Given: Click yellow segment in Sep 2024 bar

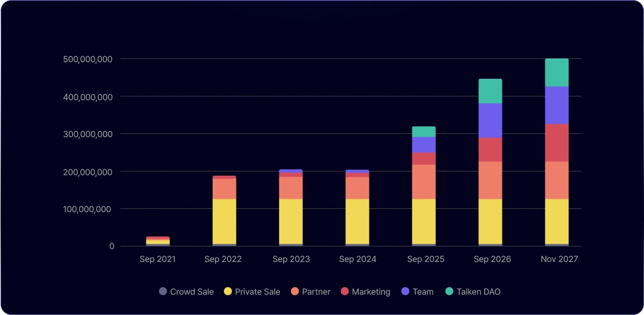Looking at the screenshot, I should 357,221.
